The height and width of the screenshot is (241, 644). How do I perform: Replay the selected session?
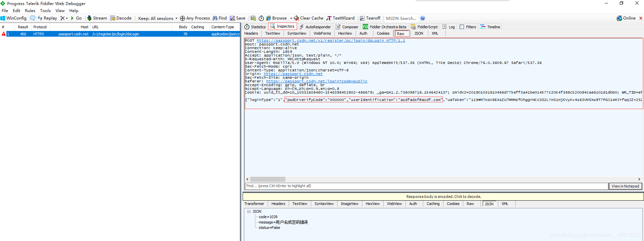[47, 18]
